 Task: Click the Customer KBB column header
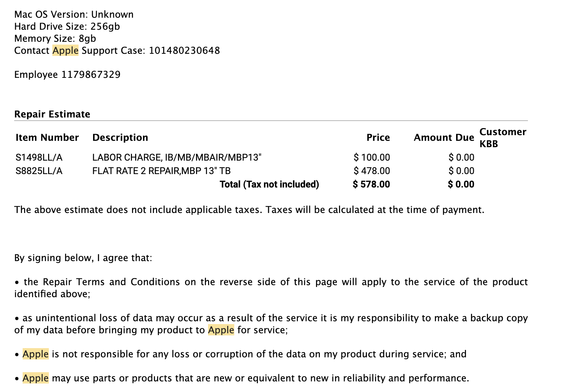tap(502, 138)
